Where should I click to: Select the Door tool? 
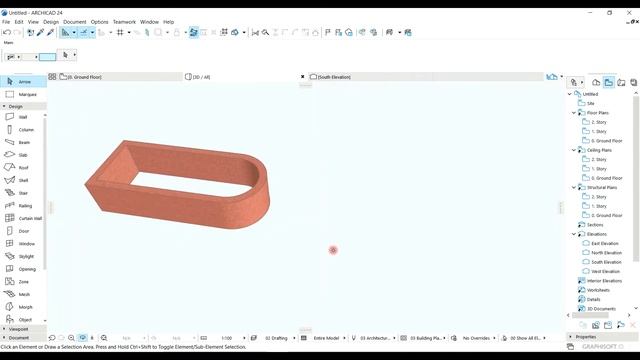pos(22,231)
